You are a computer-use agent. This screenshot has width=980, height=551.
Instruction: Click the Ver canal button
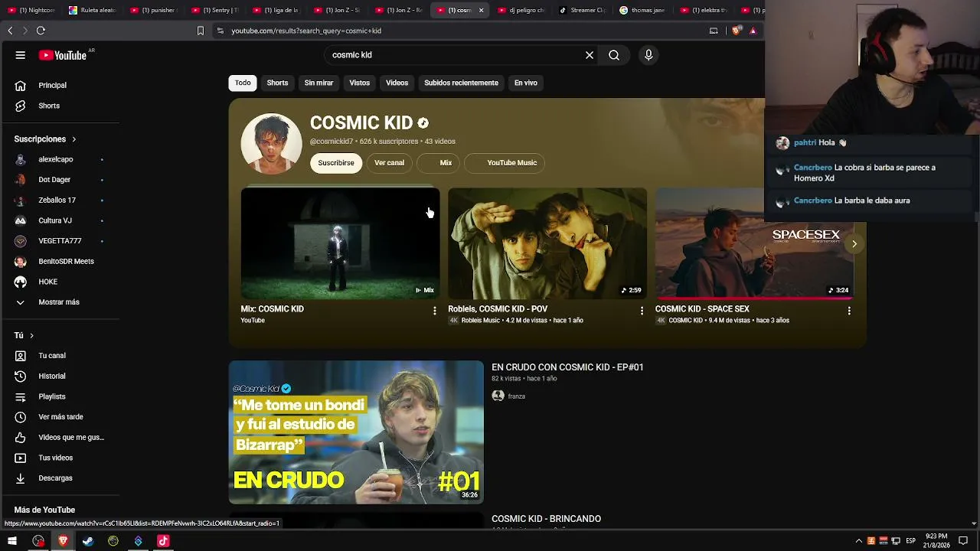pyautogui.click(x=389, y=162)
